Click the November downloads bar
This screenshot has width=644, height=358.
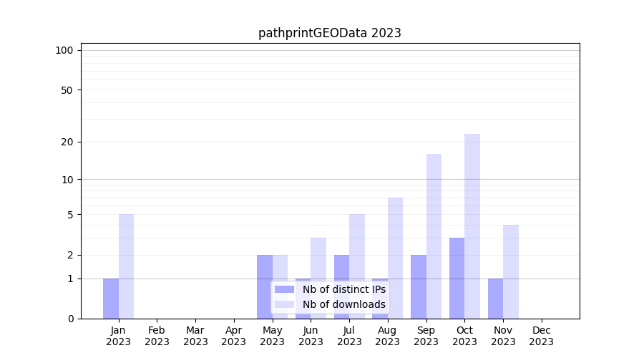(511, 271)
